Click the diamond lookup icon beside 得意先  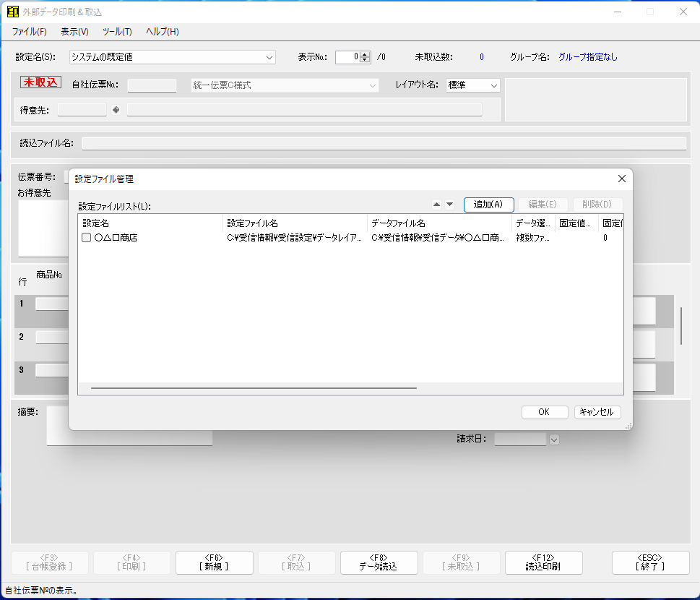116,110
